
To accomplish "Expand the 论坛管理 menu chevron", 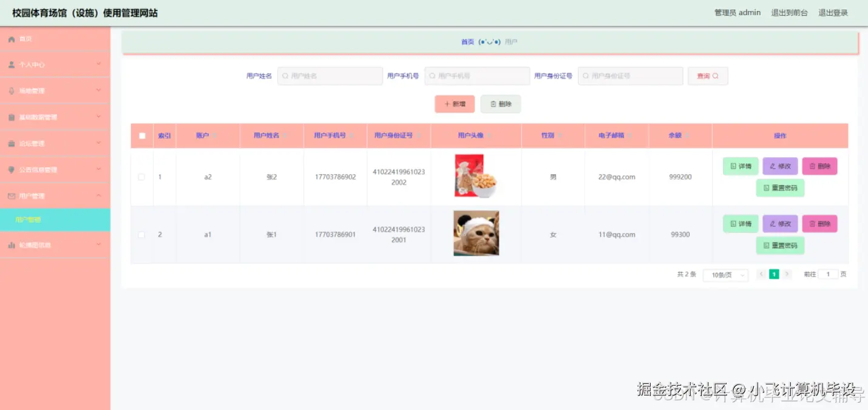I will [99, 143].
